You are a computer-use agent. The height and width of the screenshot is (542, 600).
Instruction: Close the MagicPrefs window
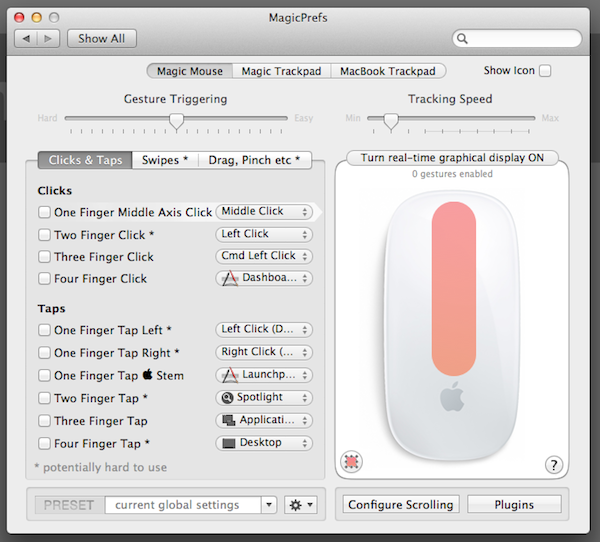19,17
